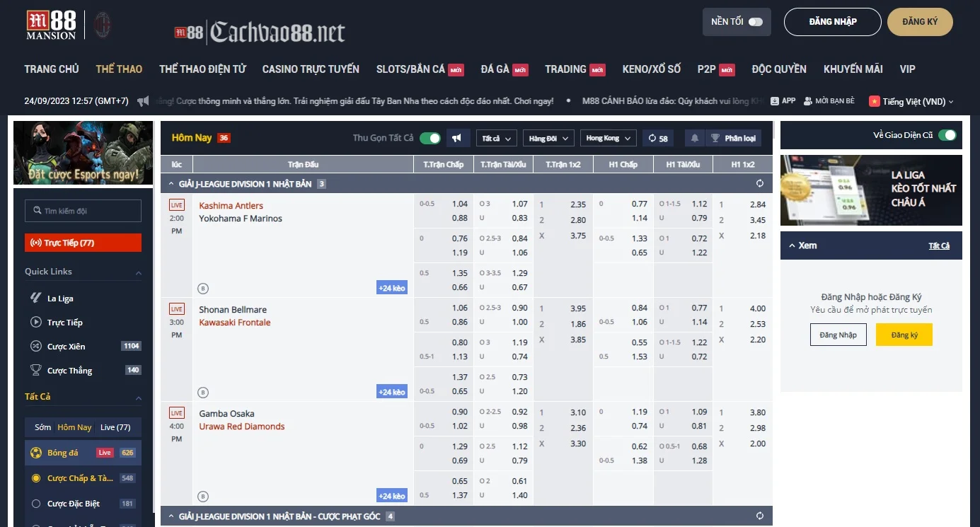980x527 pixels.
Task: Refresh the Giải J-League Division 1 section
Action: pyautogui.click(x=760, y=184)
